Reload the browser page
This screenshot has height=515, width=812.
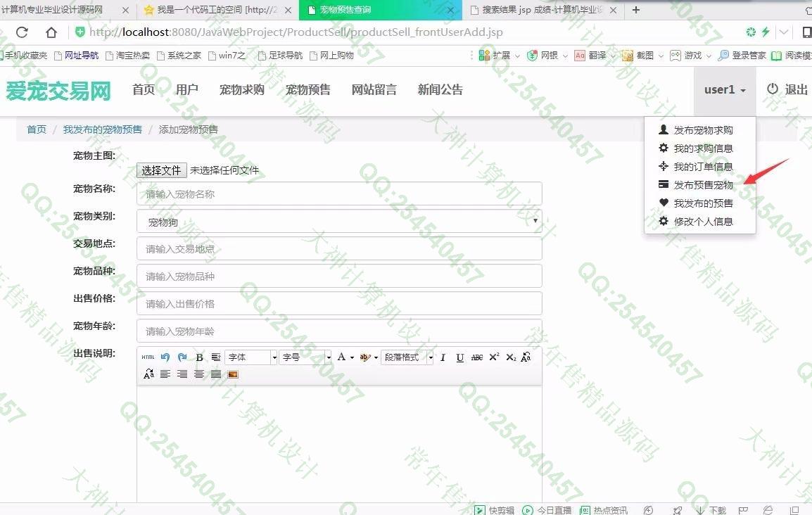22,32
